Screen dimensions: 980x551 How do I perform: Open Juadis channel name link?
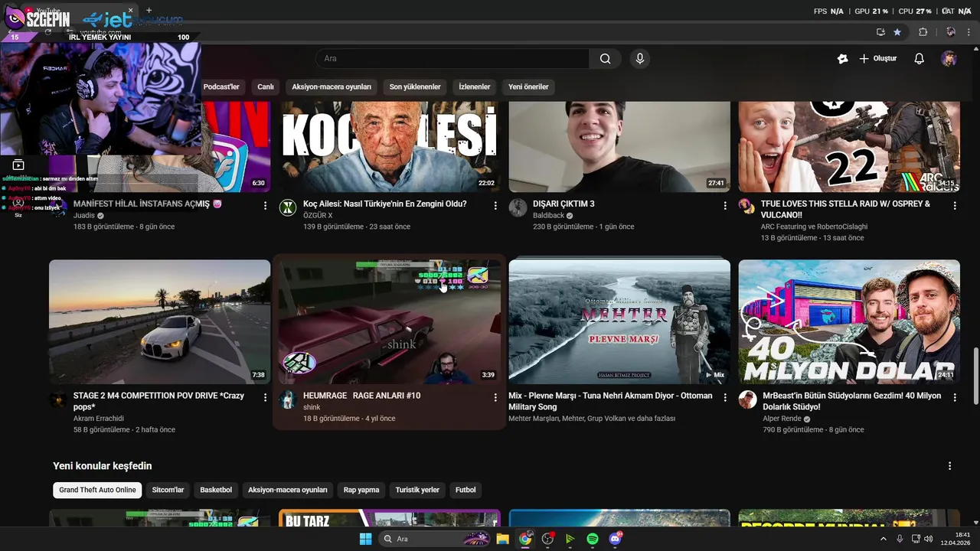click(84, 216)
